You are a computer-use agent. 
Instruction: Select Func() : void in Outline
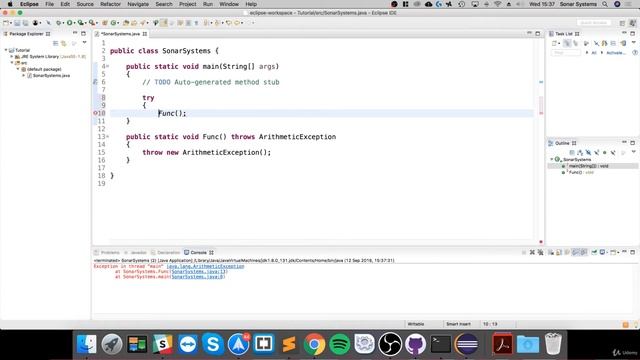(x=581, y=172)
